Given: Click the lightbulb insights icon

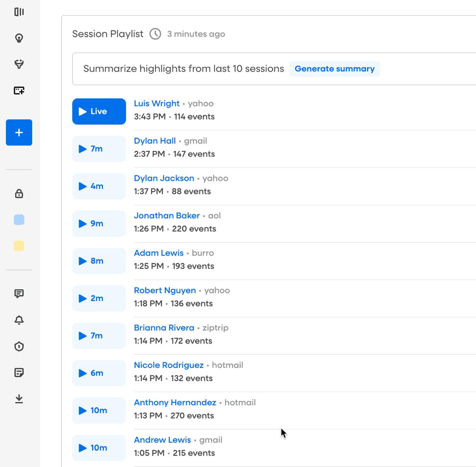Looking at the screenshot, I should [19, 38].
